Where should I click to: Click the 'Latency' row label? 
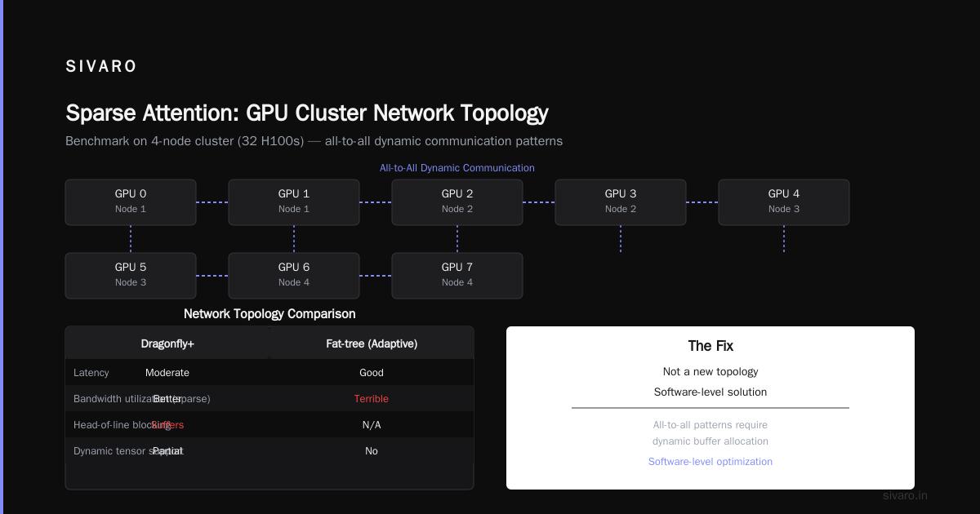click(x=91, y=373)
